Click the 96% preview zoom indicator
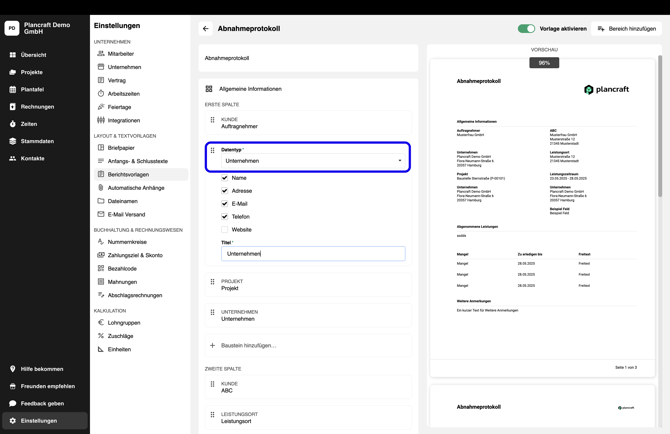670x434 pixels. (x=544, y=63)
